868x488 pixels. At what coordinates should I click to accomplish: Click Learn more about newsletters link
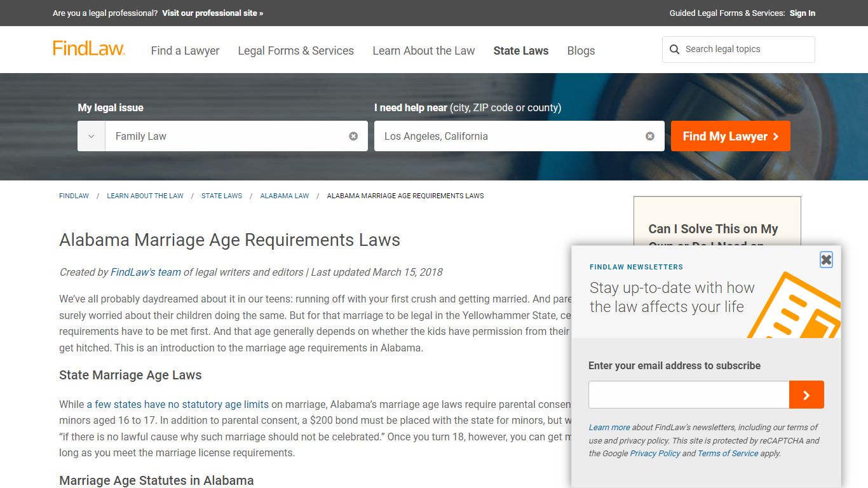click(x=609, y=427)
